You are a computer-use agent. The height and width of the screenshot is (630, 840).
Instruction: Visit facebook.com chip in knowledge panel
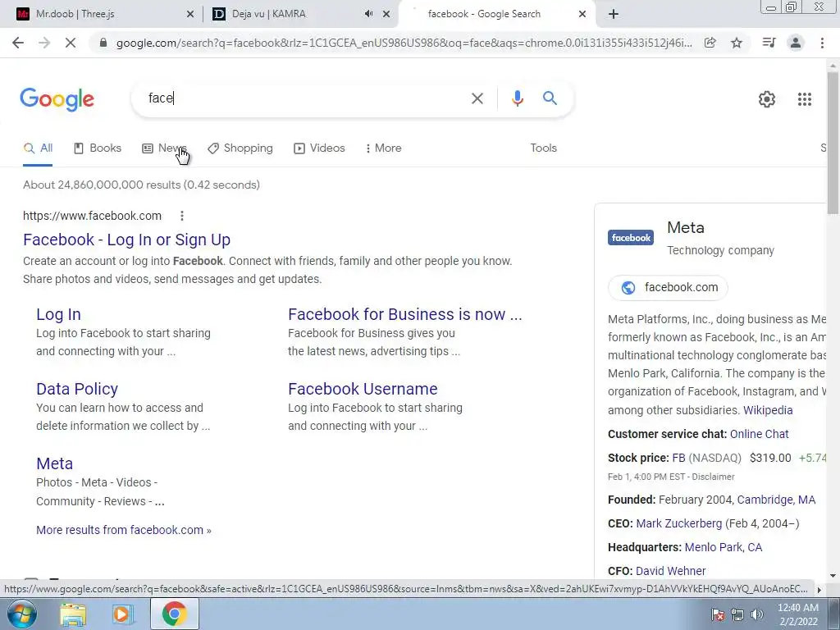tap(668, 288)
